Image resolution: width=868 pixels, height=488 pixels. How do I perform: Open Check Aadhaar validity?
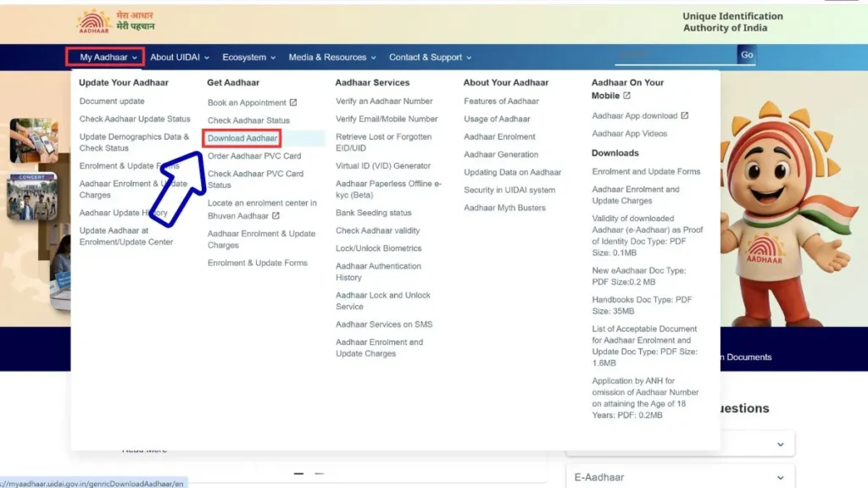pos(377,230)
